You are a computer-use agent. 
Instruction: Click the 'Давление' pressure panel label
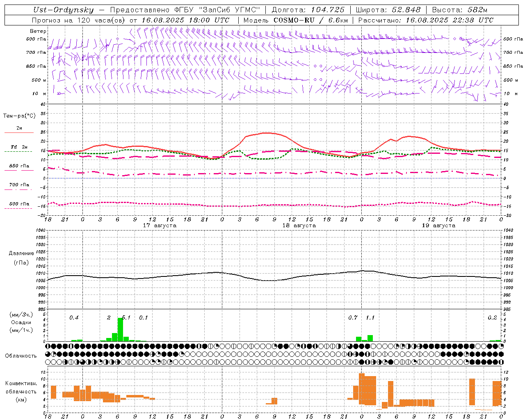pyautogui.click(x=21, y=253)
